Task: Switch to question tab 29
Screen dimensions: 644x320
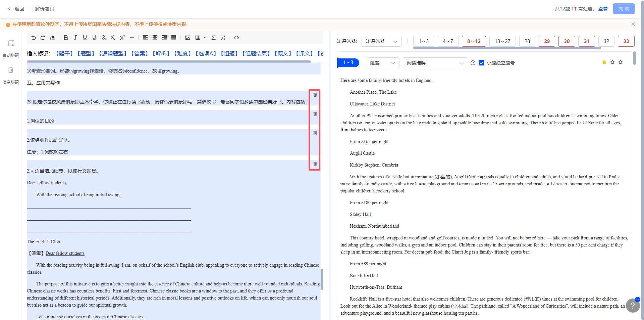Action: click(547, 41)
